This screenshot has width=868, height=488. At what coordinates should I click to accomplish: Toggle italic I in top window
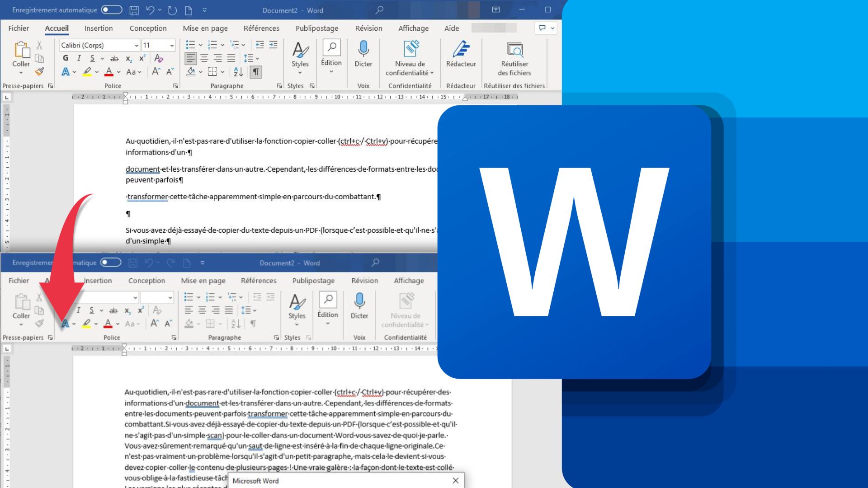(79, 58)
